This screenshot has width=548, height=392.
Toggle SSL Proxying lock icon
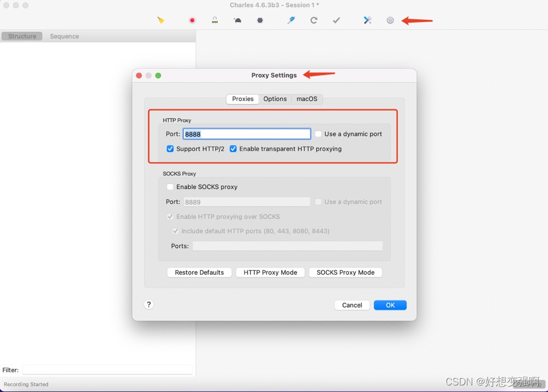215,20
